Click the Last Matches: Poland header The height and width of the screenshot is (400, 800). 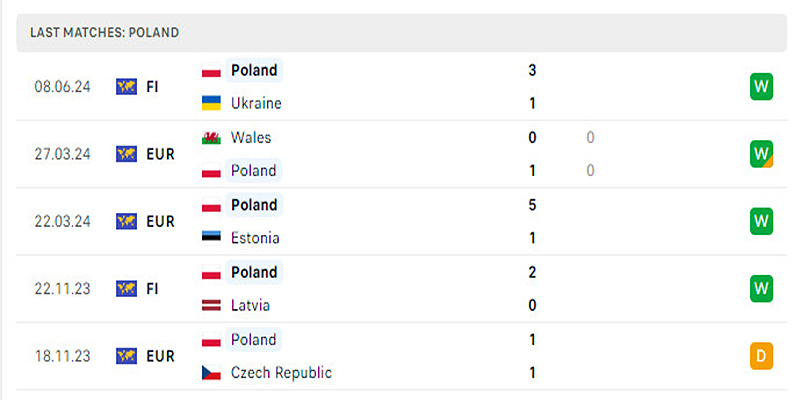(x=105, y=32)
